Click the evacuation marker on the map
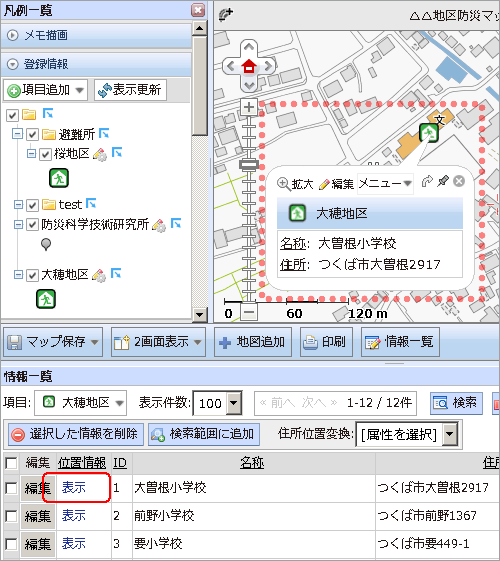 tap(428, 133)
